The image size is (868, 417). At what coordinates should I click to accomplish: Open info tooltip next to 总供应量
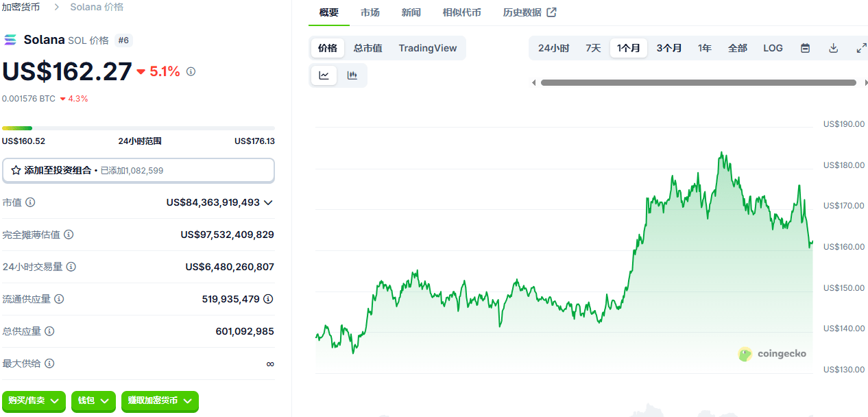(x=49, y=331)
